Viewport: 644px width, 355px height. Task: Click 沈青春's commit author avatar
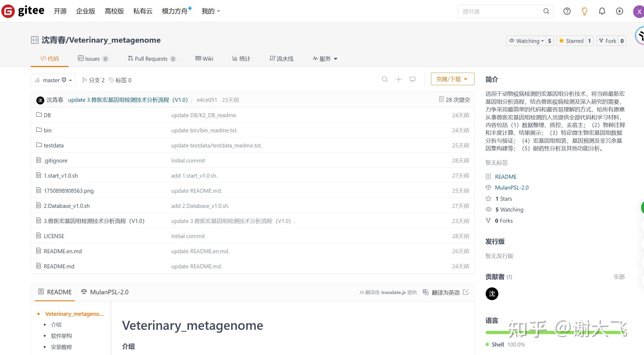click(40, 100)
